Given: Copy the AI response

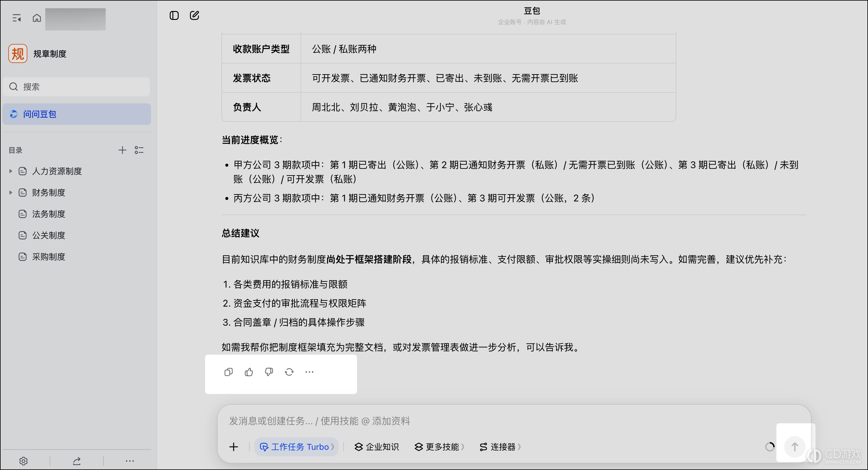Looking at the screenshot, I should (x=229, y=372).
